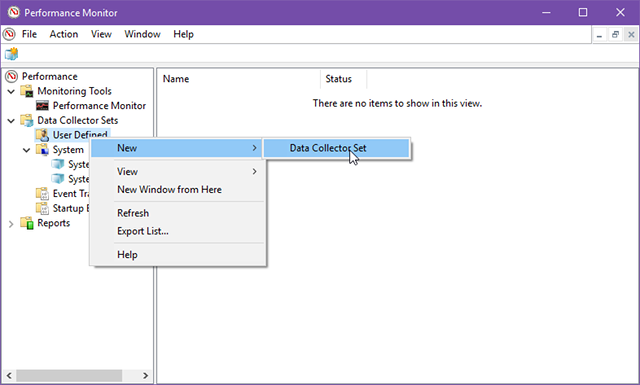Select Data Collector Sets tree item
The width and height of the screenshot is (640, 385).
78,120
